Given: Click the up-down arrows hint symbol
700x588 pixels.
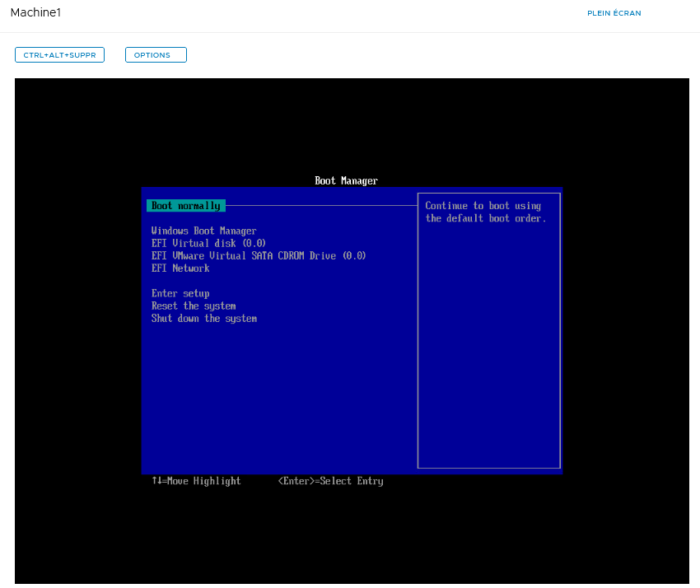Looking at the screenshot, I should coord(156,481).
